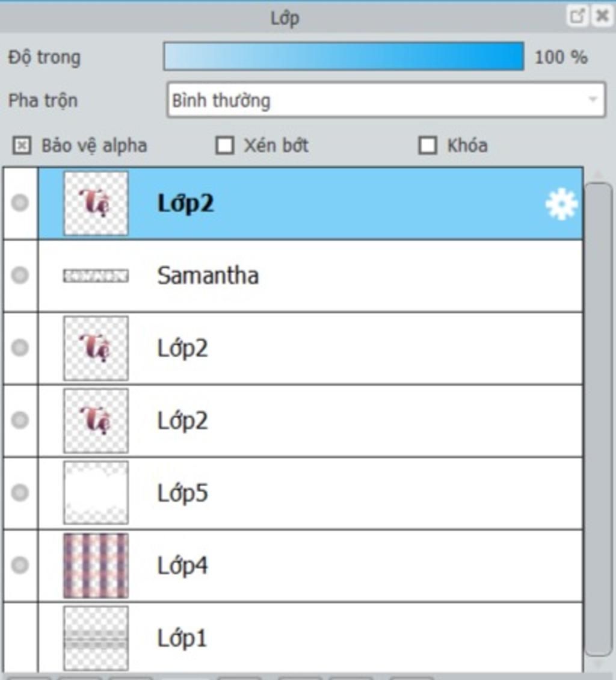Image resolution: width=616 pixels, height=680 pixels.
Task: Click the striped Lớp4 layer thumbnail
Action: (x=96, y=566)
